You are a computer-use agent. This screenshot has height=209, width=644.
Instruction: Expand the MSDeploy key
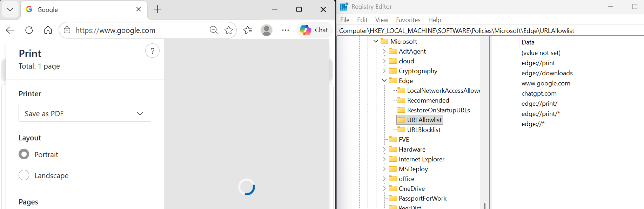coord(384,169)
